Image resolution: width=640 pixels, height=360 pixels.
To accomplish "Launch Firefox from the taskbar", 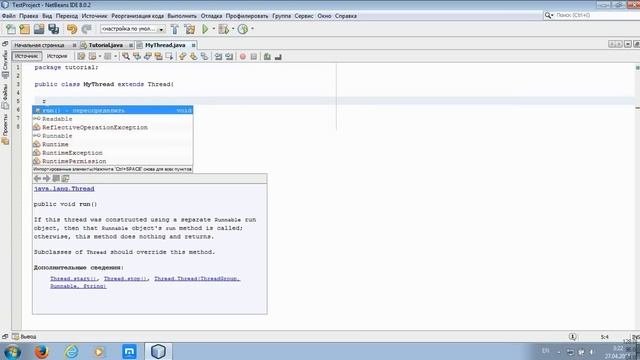I will click(41, 351).
